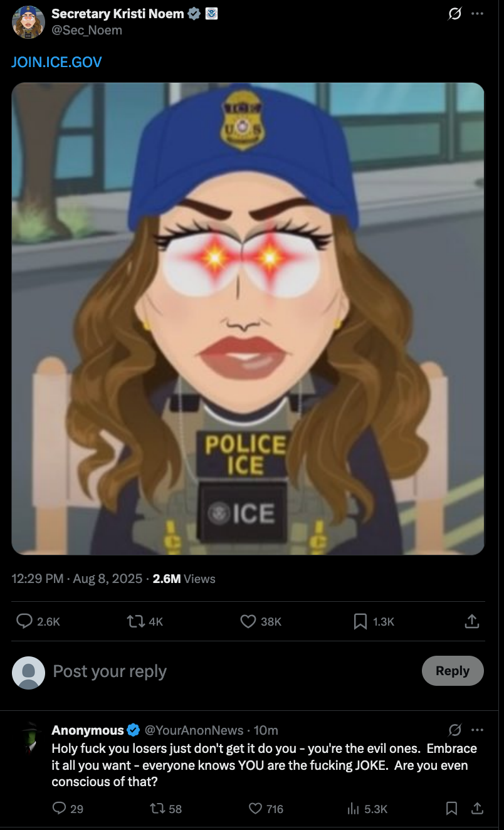
Task: Like the Anonymous reply with 716 likes
Action: click(255, 809)
